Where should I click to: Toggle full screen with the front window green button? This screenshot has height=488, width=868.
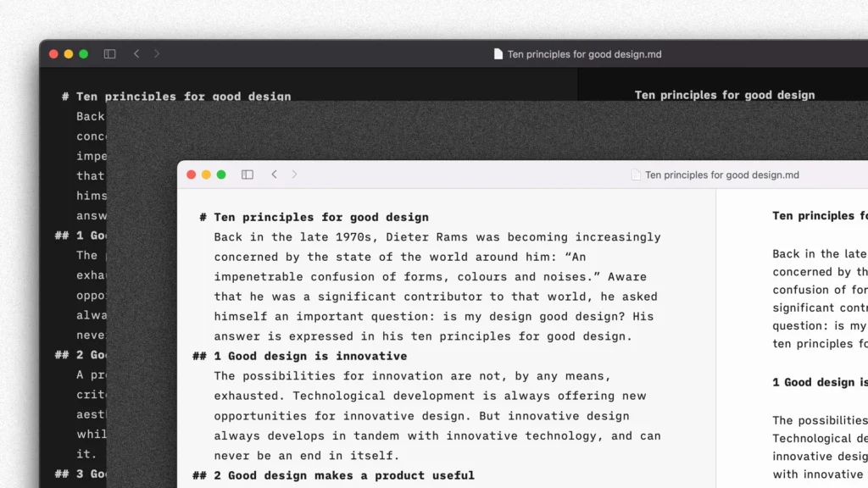tap(220, 175)
